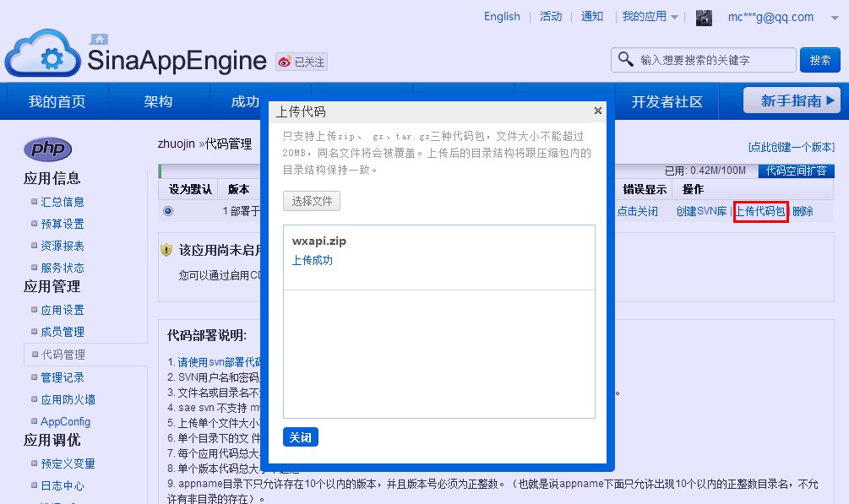Screen dimensions: 849x504
Task: Click the 上传成功 status text
Action: point(313,260)
